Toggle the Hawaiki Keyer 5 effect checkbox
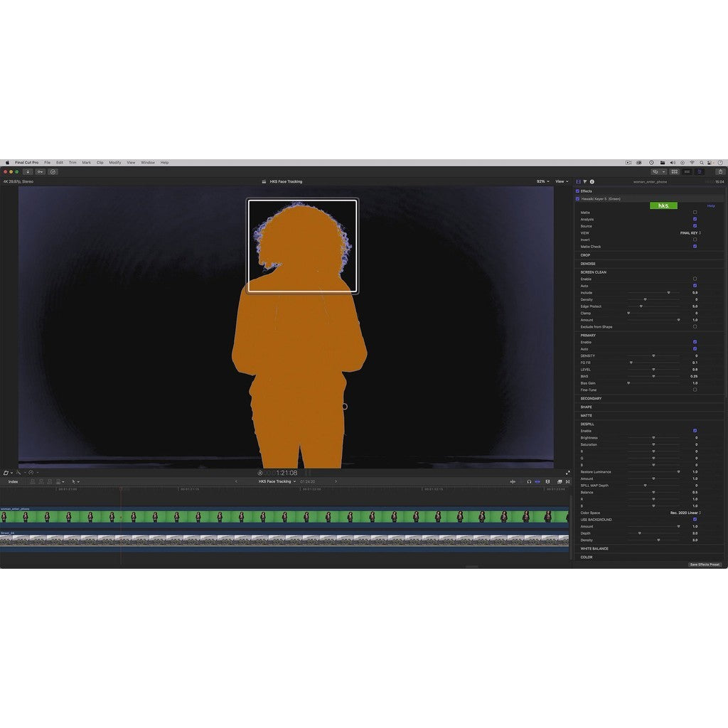 (577, 199)
